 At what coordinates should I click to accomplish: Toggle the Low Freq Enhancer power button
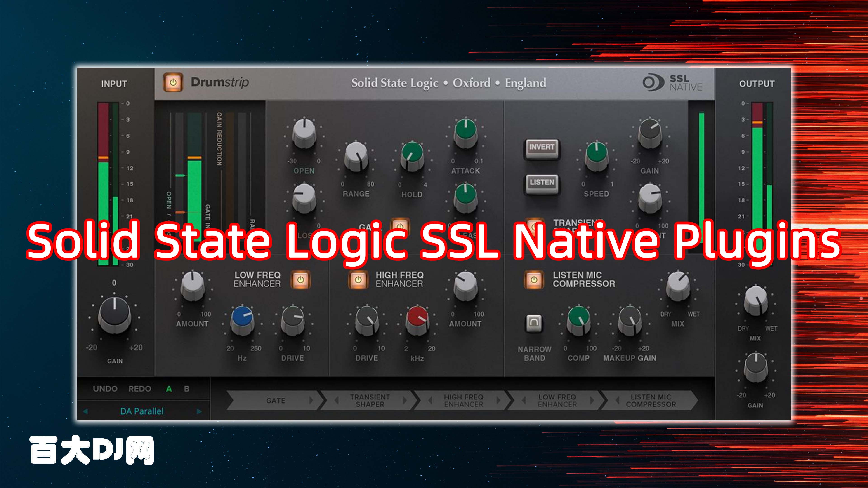pyautogui.click(x=301, y=280)
